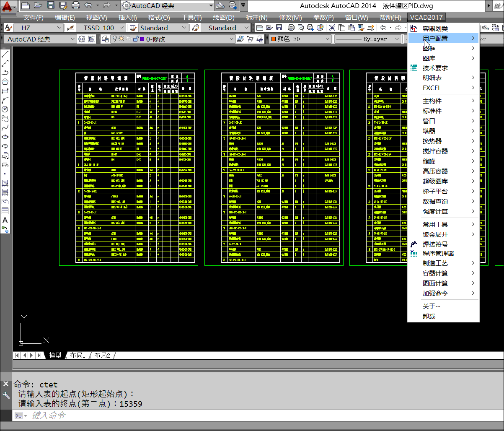
Task: Toggle layer lock padlock icon
Action: tap(135, 39)
